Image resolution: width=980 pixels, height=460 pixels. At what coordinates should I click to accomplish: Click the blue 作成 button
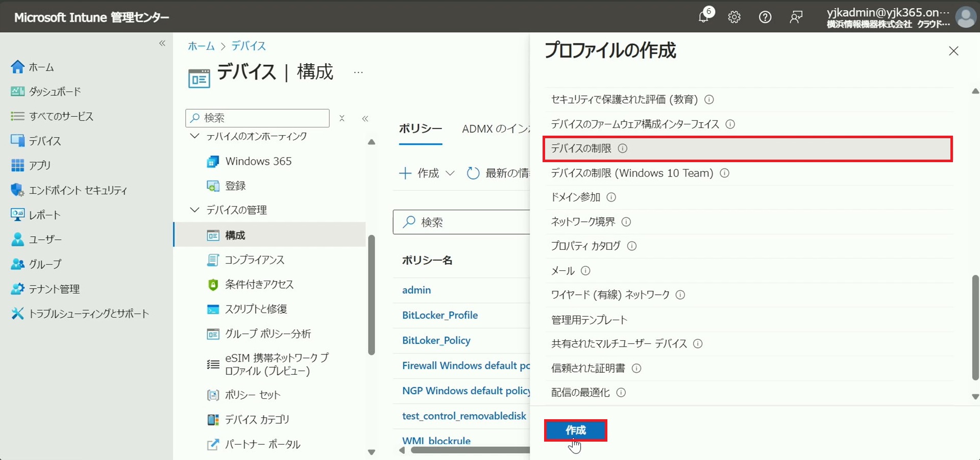tap(575, 430)
